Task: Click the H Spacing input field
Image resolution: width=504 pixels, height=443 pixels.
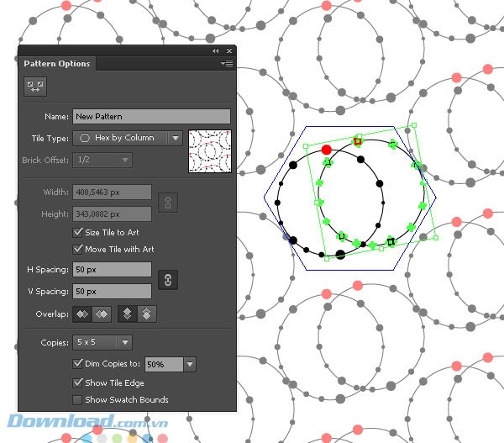Action: [113, 270]
